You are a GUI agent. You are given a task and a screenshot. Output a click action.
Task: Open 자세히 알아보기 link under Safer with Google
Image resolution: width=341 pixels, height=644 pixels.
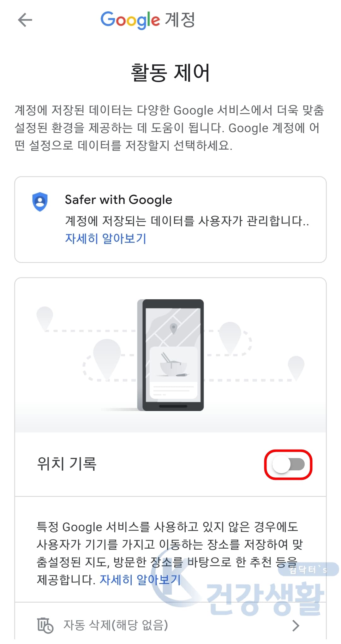[x=106, y=238]
